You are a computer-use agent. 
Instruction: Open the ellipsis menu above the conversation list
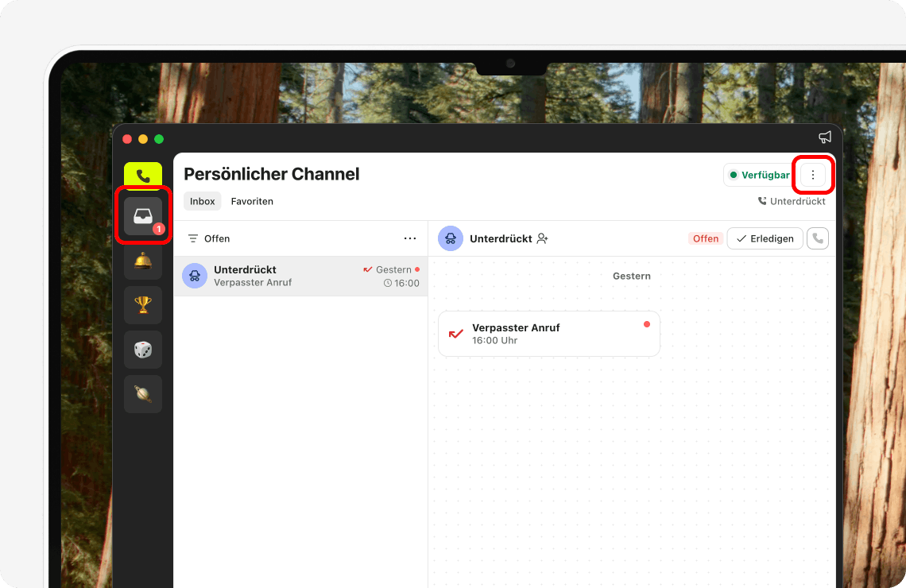pyautogui.click(x=410, y=238)
